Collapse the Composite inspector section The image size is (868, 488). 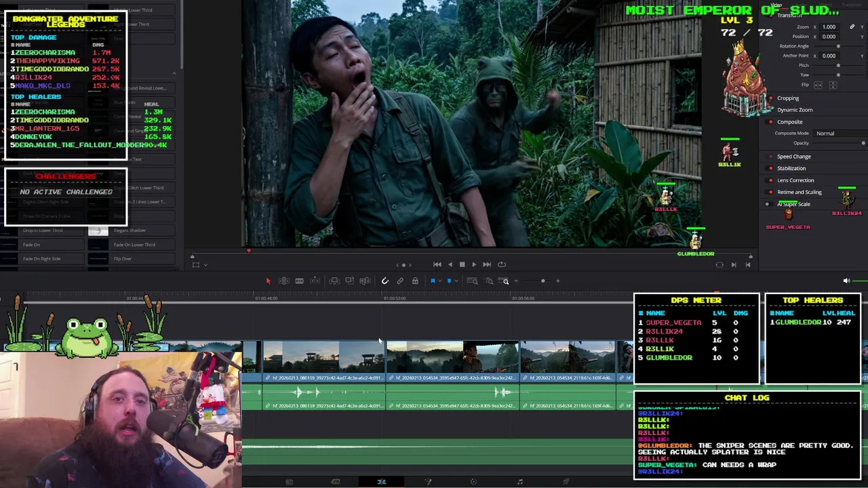[790, 122]
